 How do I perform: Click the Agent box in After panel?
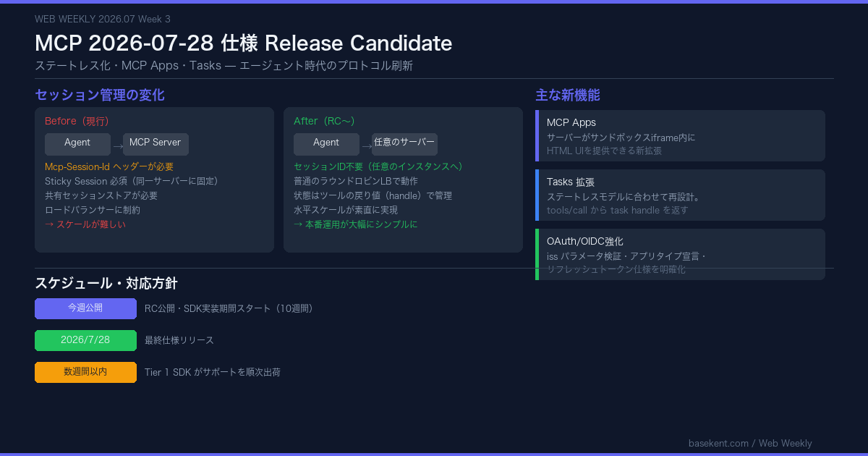(326, 144)
